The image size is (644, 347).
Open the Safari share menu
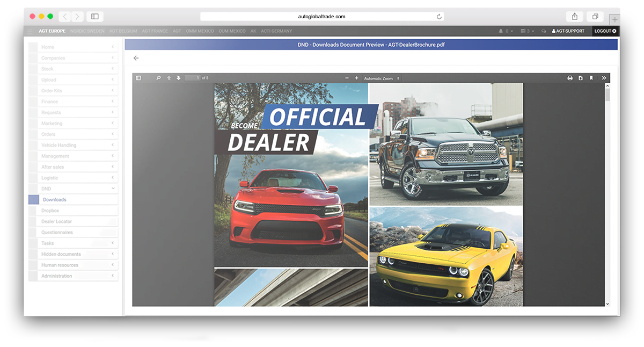(x=574, y=17)
